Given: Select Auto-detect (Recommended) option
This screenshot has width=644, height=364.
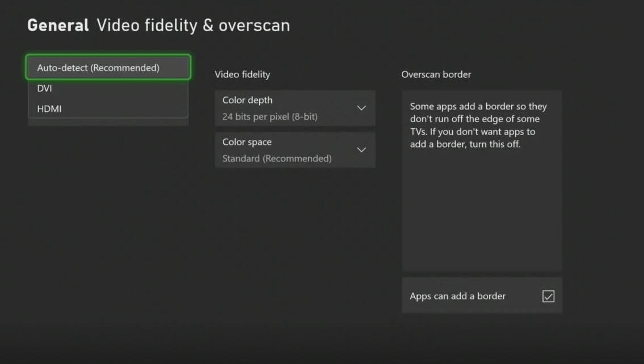Looking at the screenshot, I should (108, 68).
